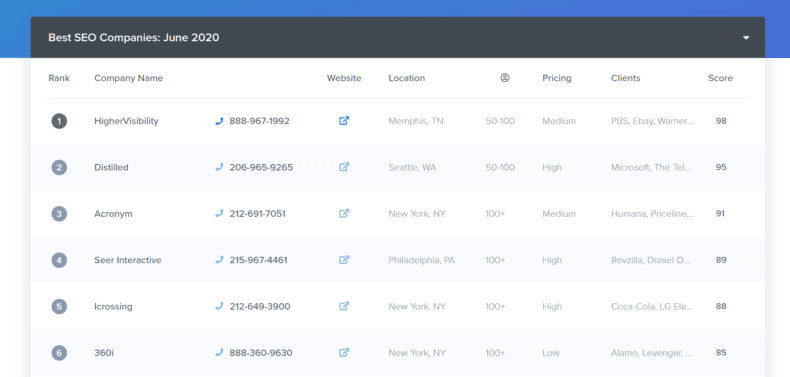Click score 88 for Icrossing

[x=721, y=306]
